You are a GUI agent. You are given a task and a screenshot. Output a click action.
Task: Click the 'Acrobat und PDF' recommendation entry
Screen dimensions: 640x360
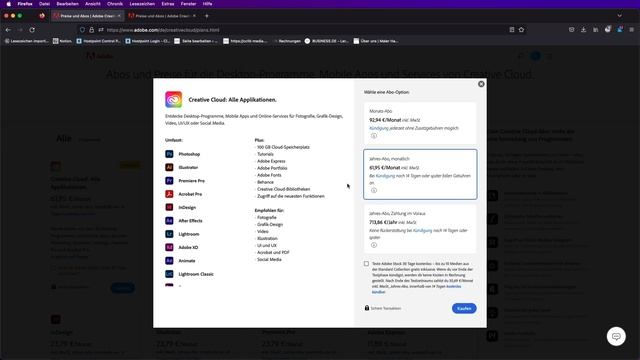tap(273, 252)
